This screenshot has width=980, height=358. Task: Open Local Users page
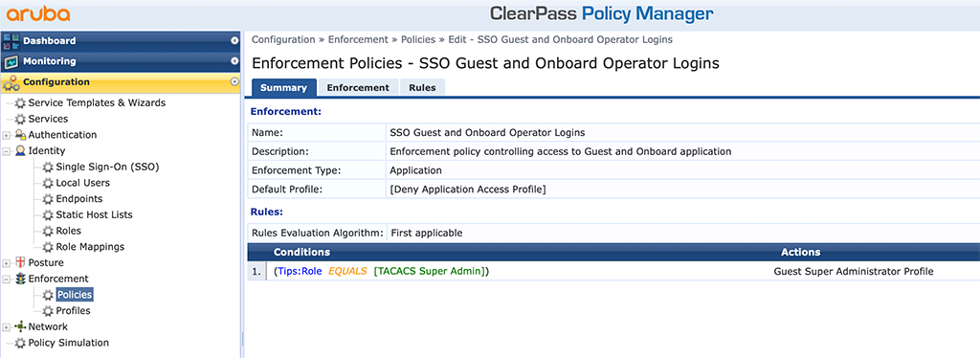click(82, 183)
